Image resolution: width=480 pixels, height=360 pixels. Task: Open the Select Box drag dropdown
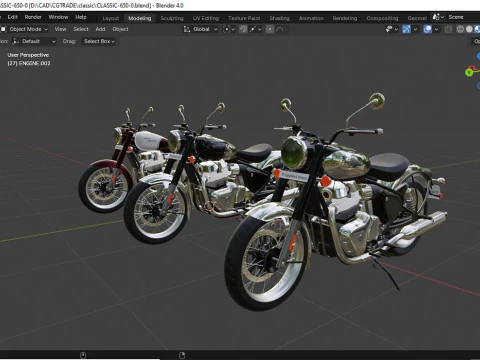click(x=99, y=41)
